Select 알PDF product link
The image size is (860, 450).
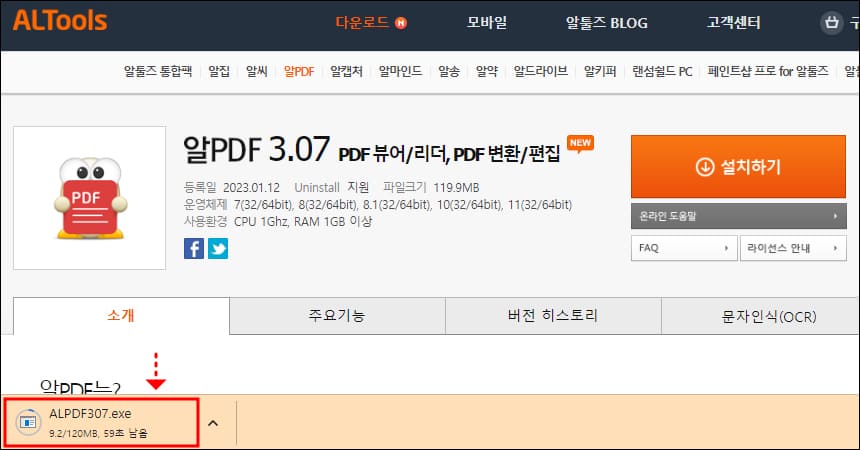(x=299, y=71)
